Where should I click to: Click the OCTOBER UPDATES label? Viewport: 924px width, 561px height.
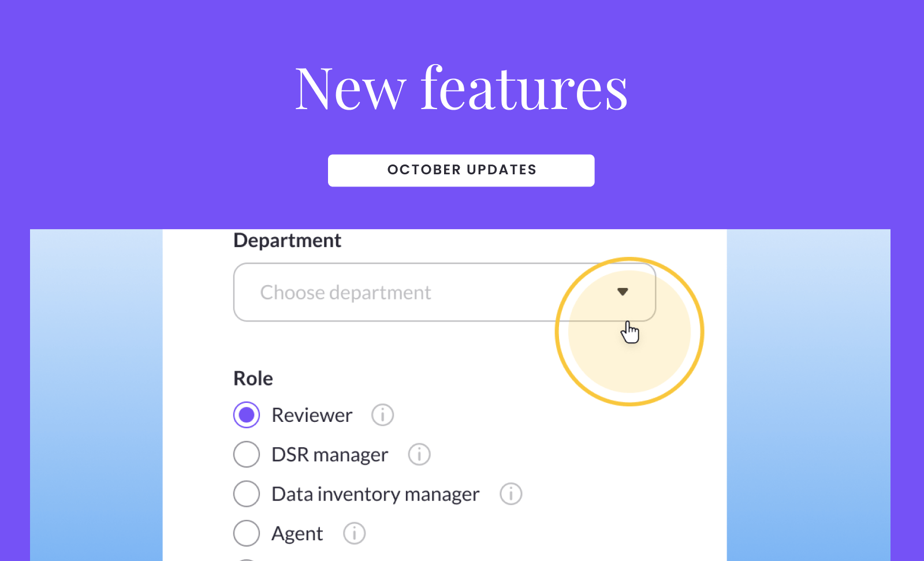461,170
